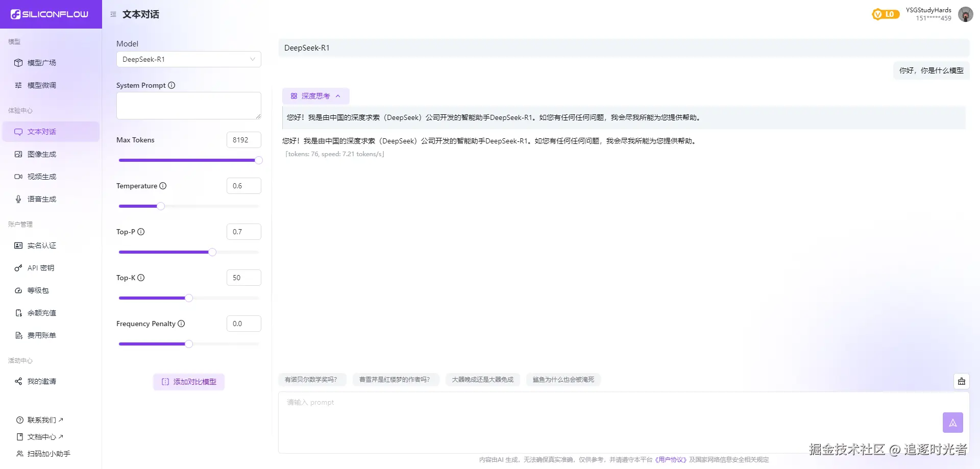
Task: Click the Max Tokens value field
Action: pyautogui.click(x=244, y=140)
